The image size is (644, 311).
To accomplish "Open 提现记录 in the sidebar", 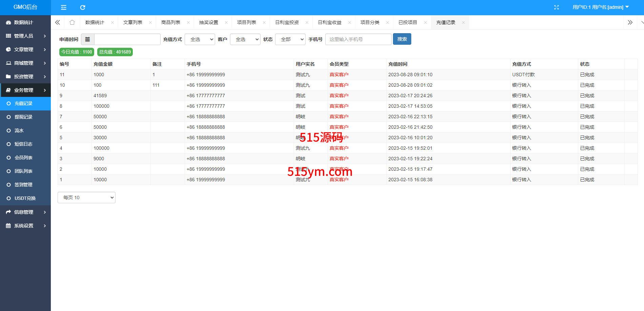I will click(x=23, y=117).
